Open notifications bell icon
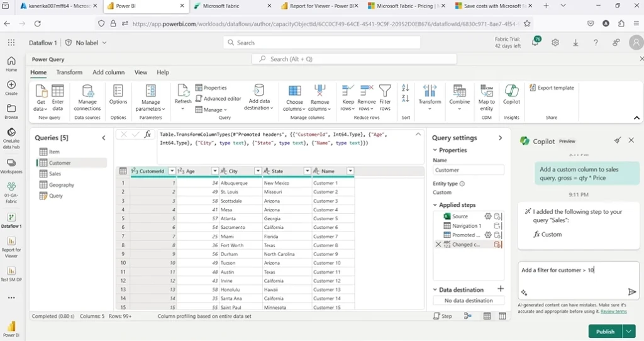 point(536,42)
